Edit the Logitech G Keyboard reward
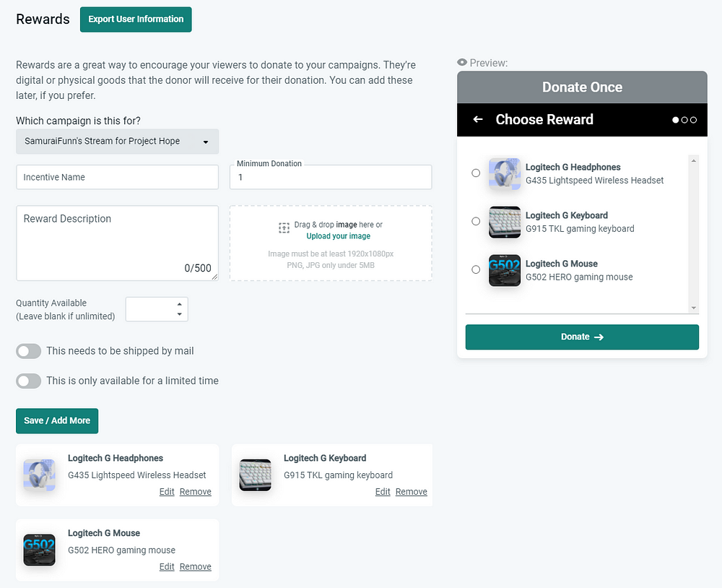This screenshot has height=588, width=722. tap(383, 492)
